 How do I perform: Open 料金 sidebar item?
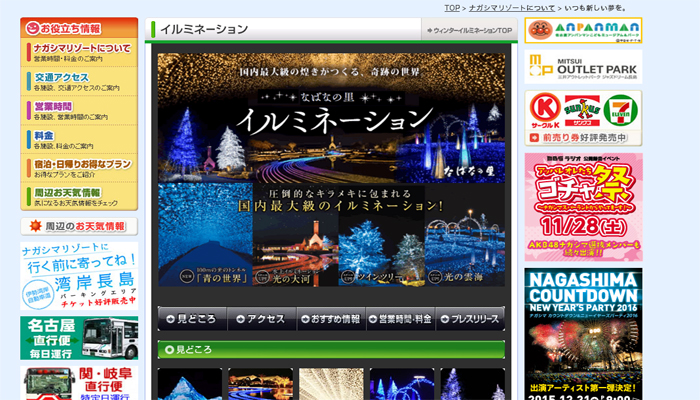[79, 139]
